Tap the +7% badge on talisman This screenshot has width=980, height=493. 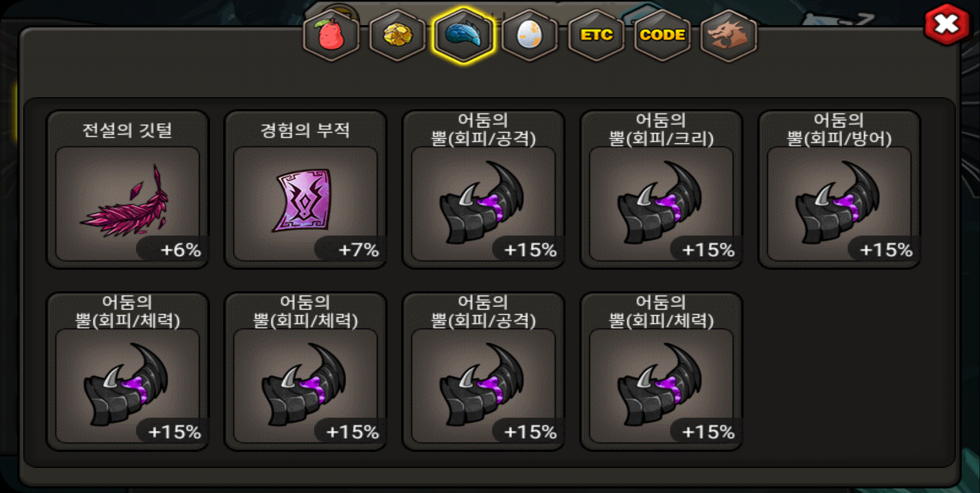[351, 249]
